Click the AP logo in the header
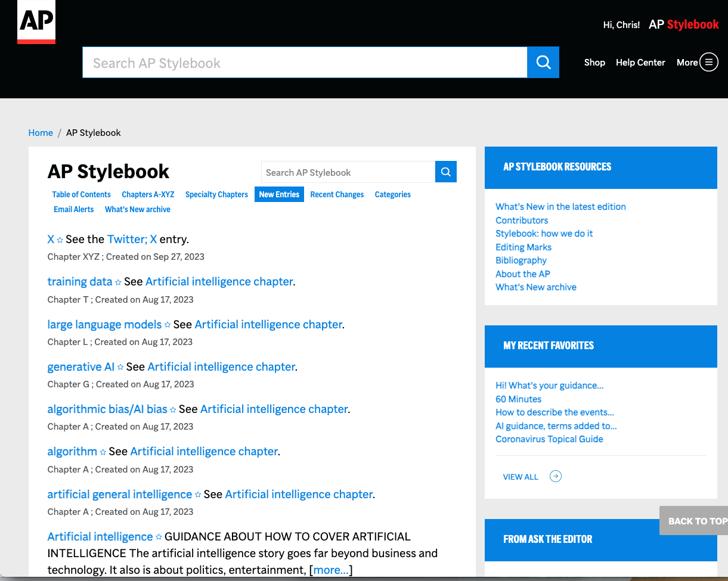The image size is (728, 581). click(x=36, y=21)
